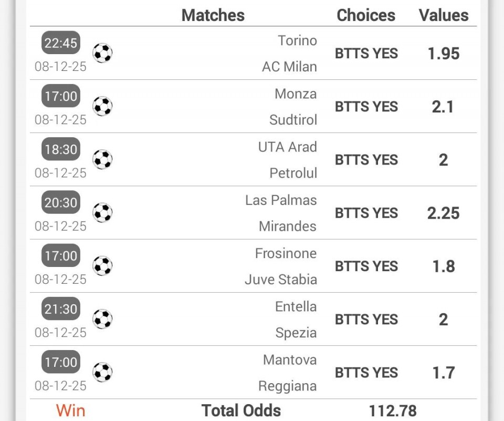
Task: Click the Values column header
Action: click(443, 15)
